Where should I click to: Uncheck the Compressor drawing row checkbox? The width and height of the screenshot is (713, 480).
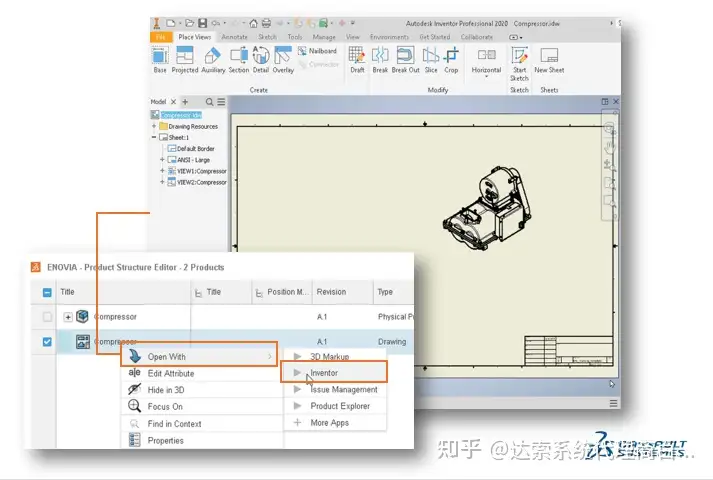click(x=47, y=342)
